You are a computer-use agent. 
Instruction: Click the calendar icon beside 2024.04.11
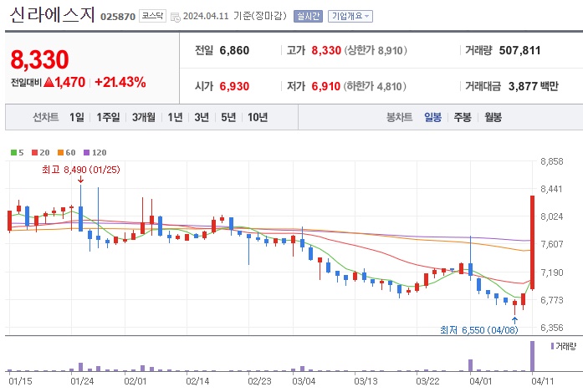tap(175, 17)
